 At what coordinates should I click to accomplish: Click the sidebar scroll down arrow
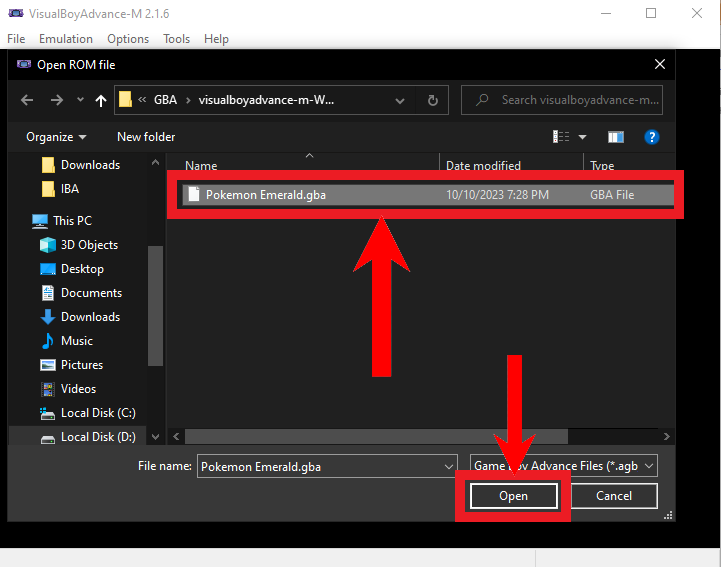pos(155,436)
